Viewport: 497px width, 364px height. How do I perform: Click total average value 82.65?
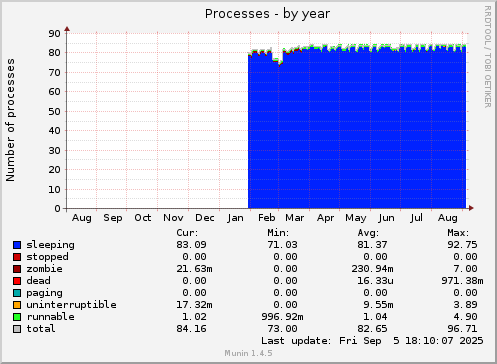[372, 329]
